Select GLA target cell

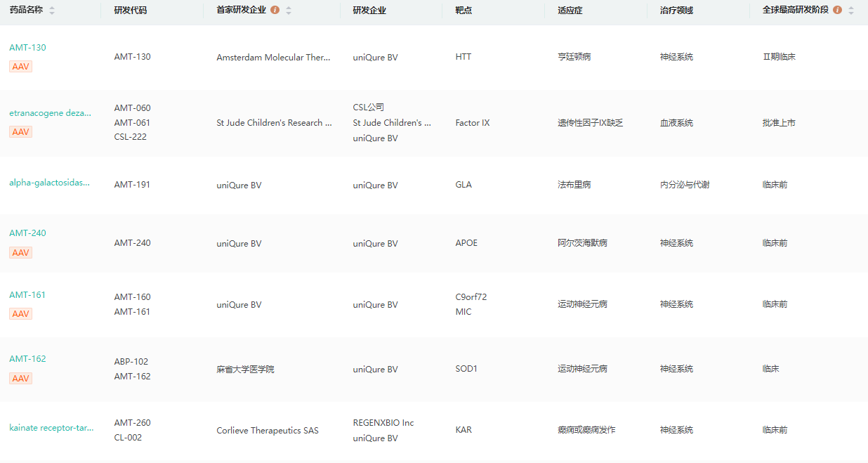coord(463,185)
